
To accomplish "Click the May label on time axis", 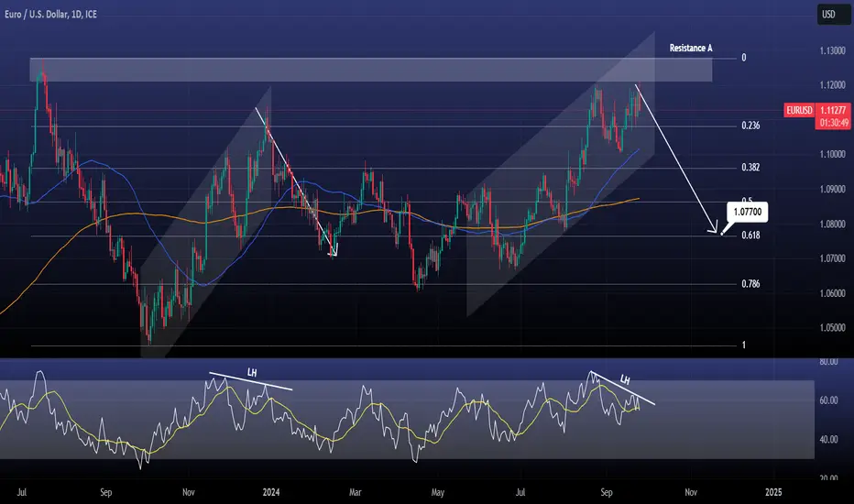I will [438, 493].
